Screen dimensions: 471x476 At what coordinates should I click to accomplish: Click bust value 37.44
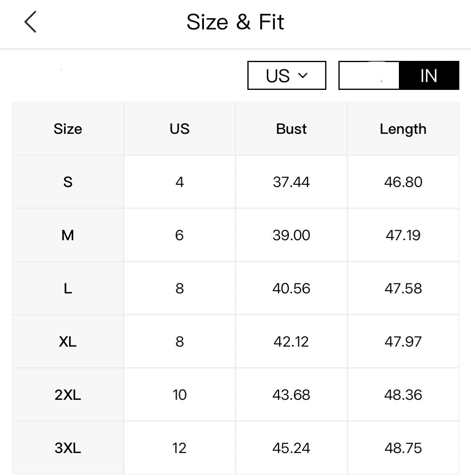(291, 182)
